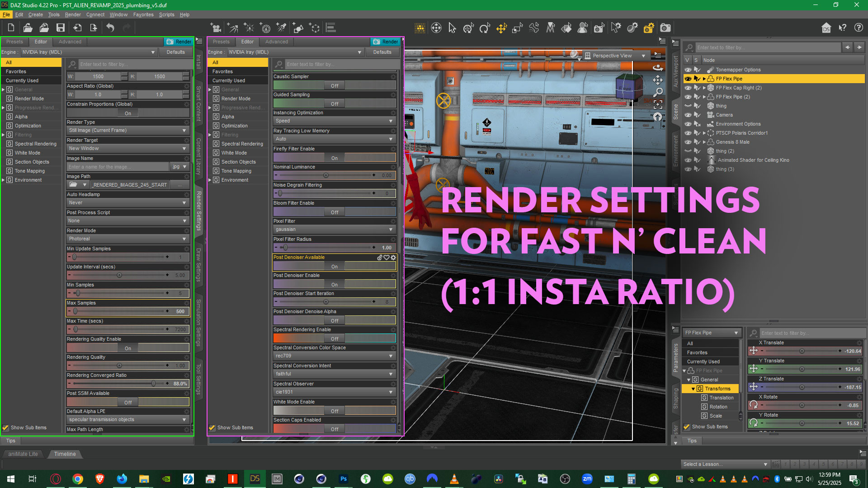The height and width of the screenshot is (488, 868).
Task: Select the Region Navigator tool
Action: 583,28
